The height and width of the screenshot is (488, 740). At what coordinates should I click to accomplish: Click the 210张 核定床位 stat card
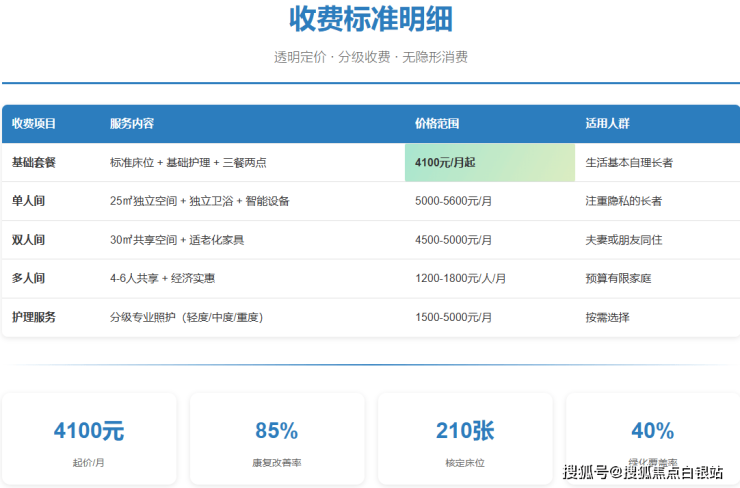pyautogui.click(x=465, y=439)
